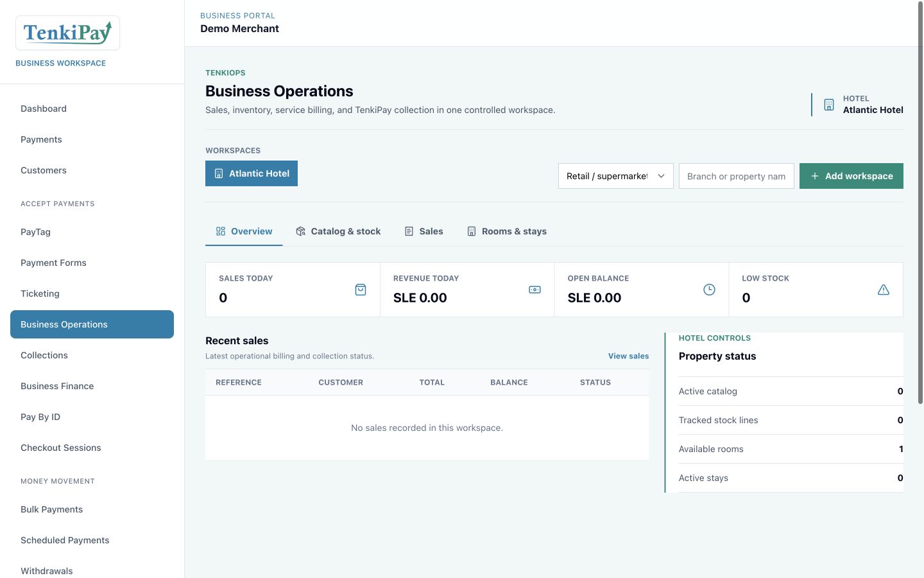Click the Business Operations page title
The width and height of the screenshot is (924, 578).
(279, 91)
